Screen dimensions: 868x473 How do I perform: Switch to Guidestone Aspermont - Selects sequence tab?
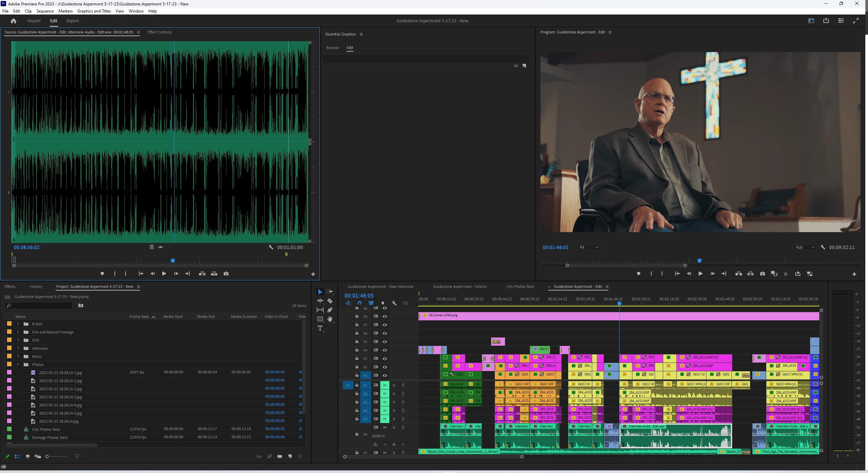460,287
